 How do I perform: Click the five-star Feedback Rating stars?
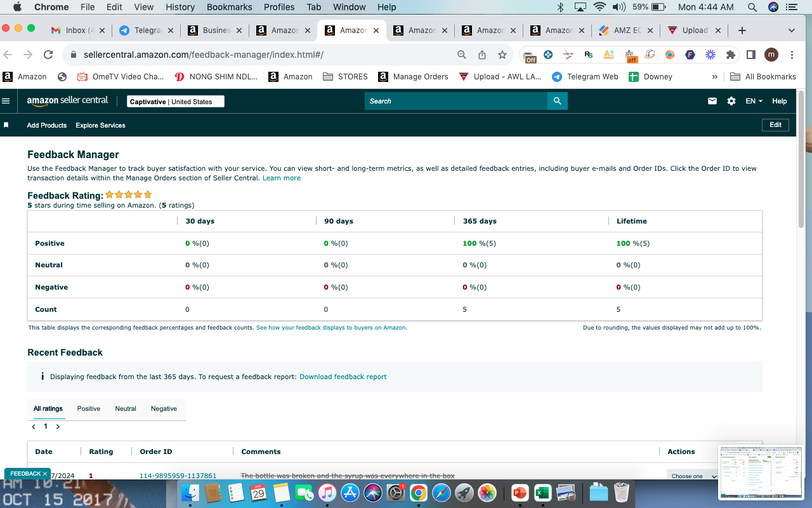[129, 195]
